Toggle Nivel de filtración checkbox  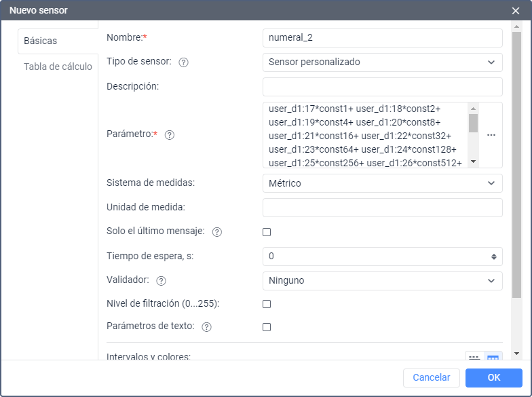tap(267, 304)
